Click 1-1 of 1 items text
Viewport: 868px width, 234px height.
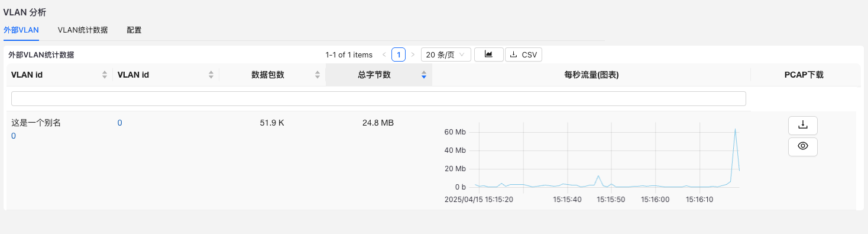point(349,55)
